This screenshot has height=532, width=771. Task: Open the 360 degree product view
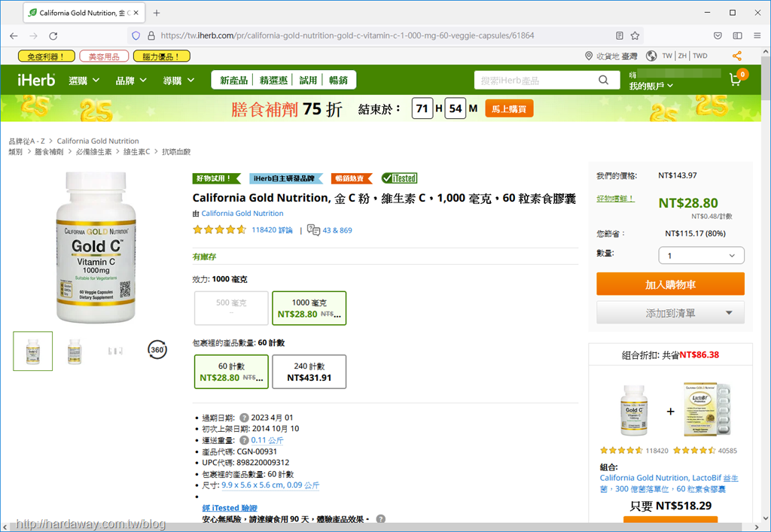[x=157, y=350]
